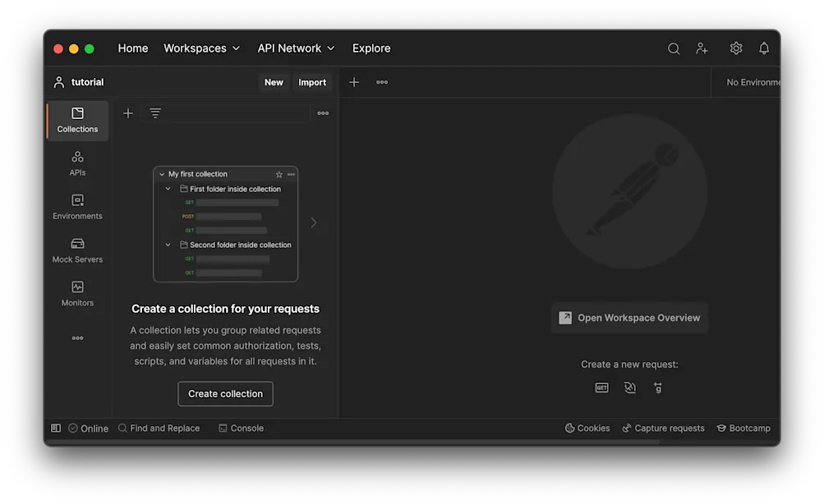Open Workspace Overview
Screen dimensions: 824x504
[x=629, y=318]
